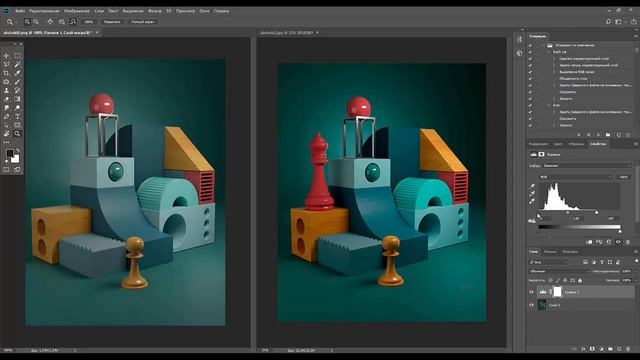Open the search icon at top right
The image size is (640, 360).
point(608,22)
